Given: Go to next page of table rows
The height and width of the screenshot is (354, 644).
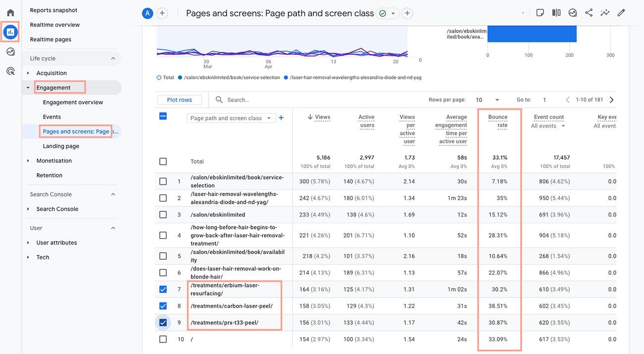Looking at the screenshot, I should coord(612,100).
